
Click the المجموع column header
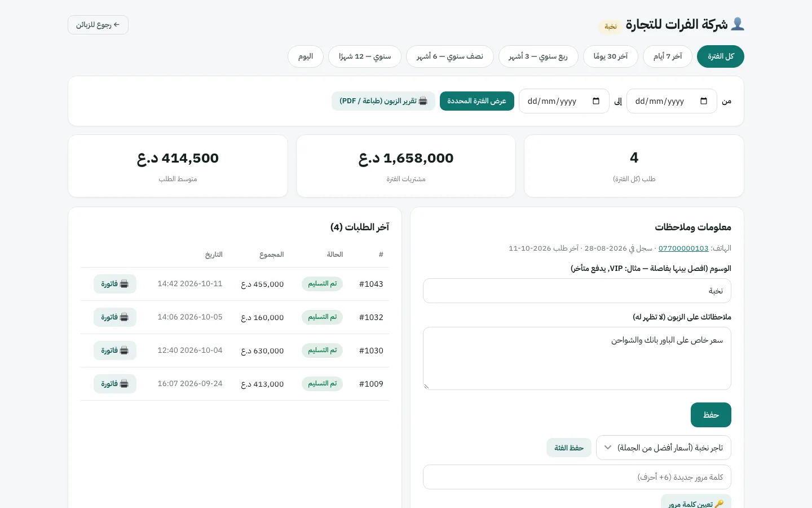271,255
